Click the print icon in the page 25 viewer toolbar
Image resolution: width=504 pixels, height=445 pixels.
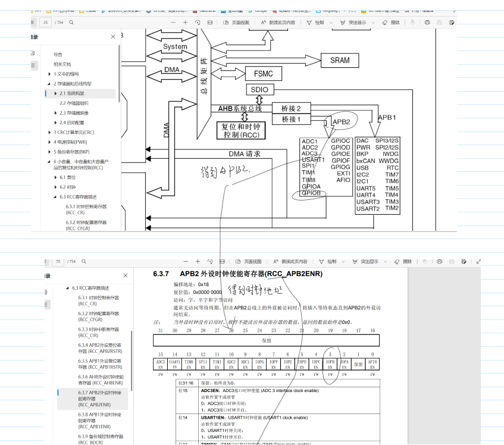point(427,23)
